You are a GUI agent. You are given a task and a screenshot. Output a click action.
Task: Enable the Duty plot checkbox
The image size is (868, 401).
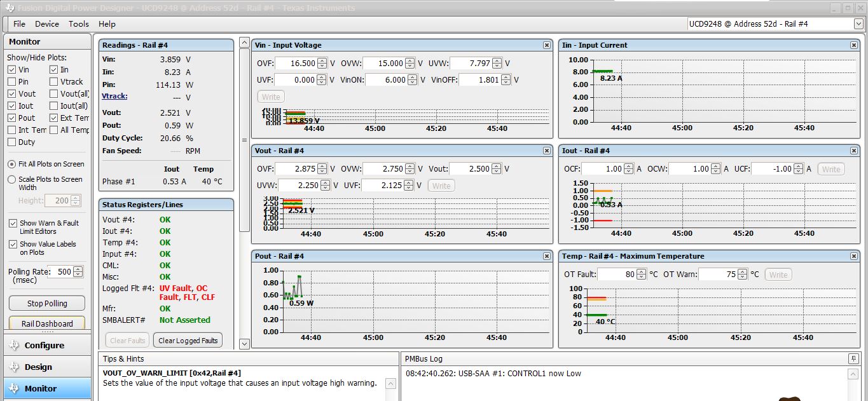pyautogui.click(x=12, y=142)
